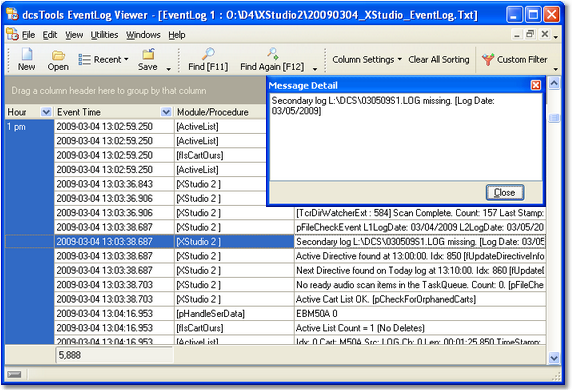Viewport: 572px width, 392px height.
Task: Click the Recent files list icon
Action: [x=84, y=59]
